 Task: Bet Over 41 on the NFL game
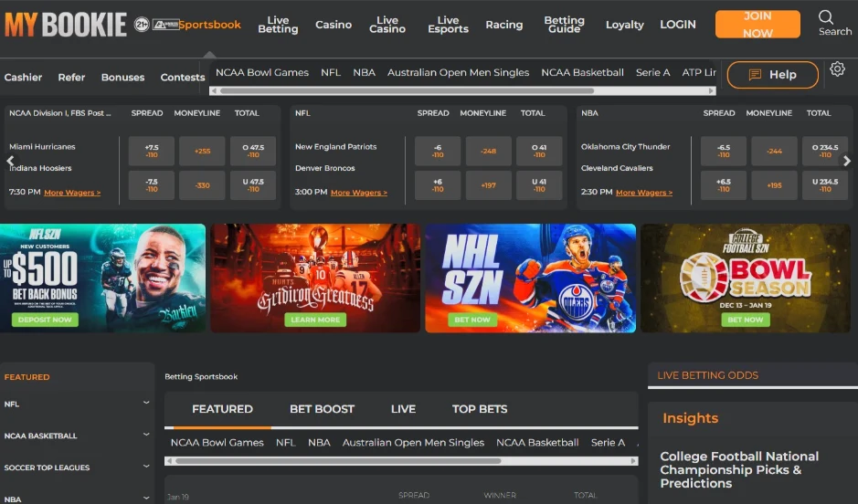tap(539, 151)
